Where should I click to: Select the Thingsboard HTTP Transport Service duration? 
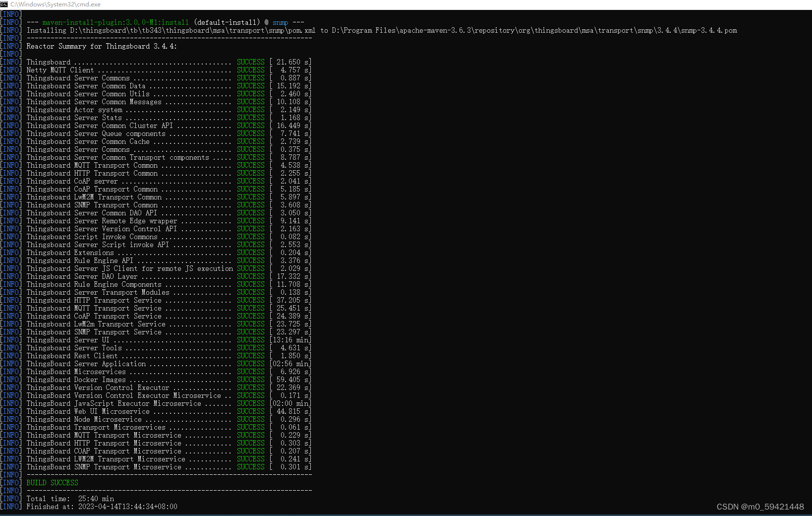click(x=290, y=300)
